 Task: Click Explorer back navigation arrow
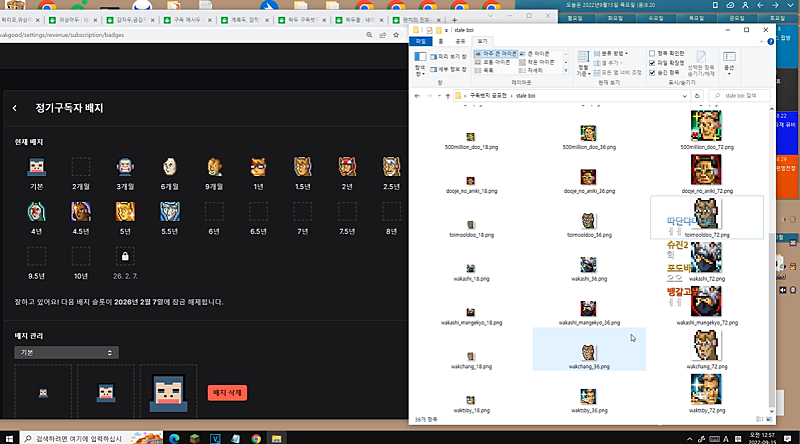click(x=417, y=96)
